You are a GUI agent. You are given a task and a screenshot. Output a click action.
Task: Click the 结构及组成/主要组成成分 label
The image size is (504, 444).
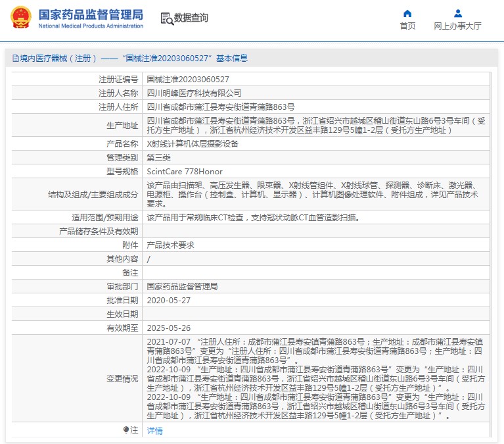coord(93,194)
